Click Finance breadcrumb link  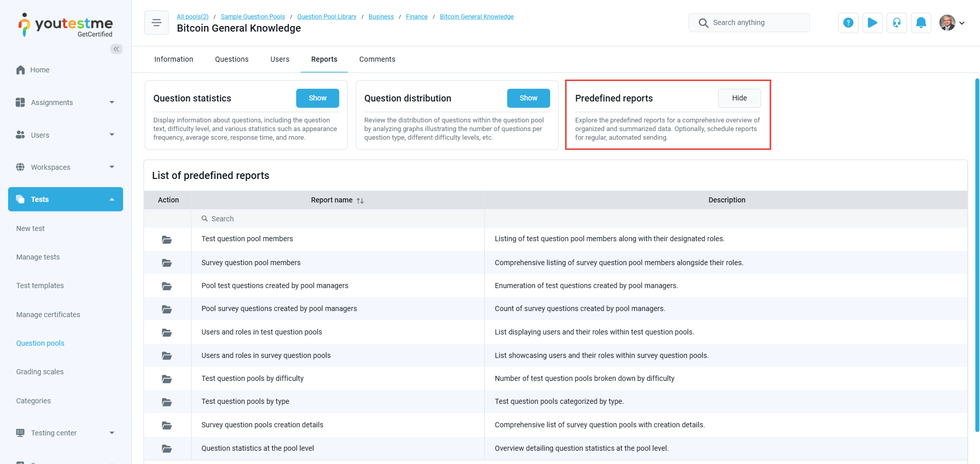click(x=416, y=17)
